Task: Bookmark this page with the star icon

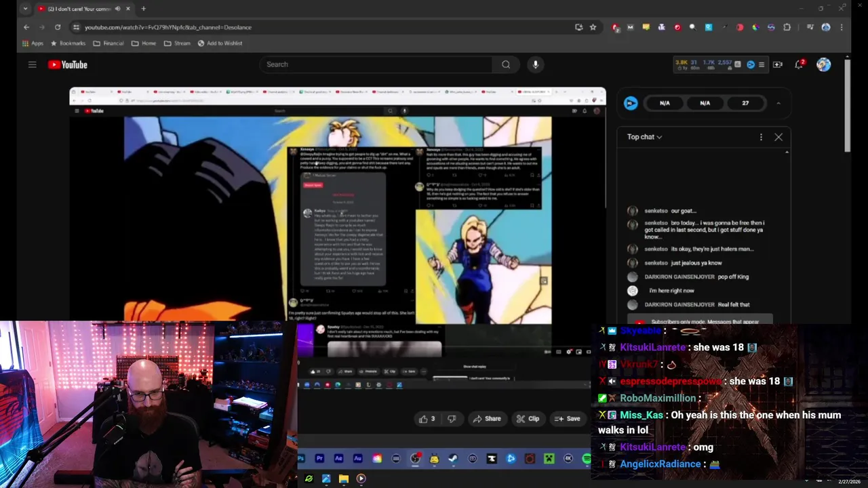Action: pos(593,27)
